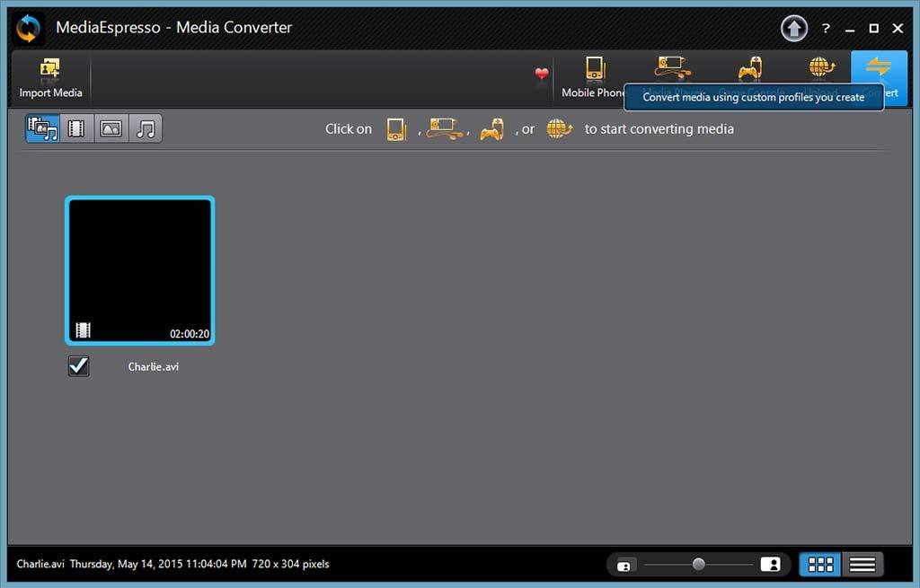Screen dimensions: 920x588
Task: Open the Upload to web globe icon
Action: [821, 68]
